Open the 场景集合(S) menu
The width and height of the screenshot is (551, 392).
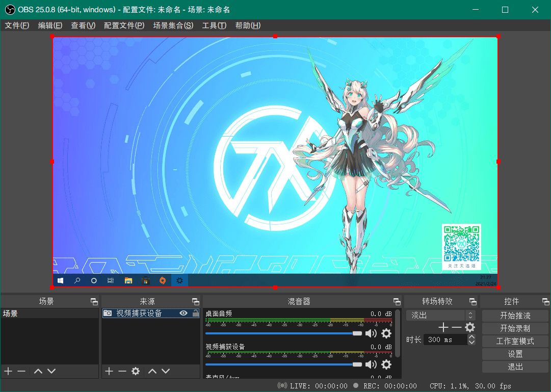[173, 25]
